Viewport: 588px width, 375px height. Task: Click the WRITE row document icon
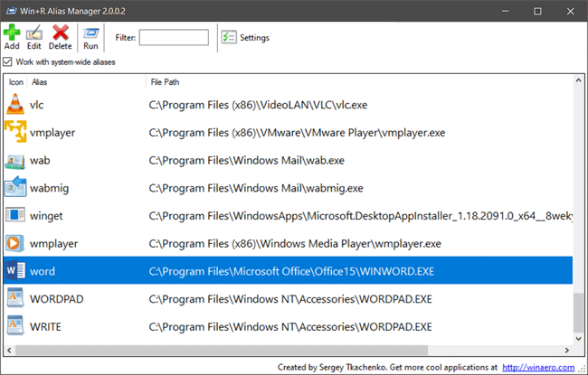pyautogui.click(x=15, y=325)
